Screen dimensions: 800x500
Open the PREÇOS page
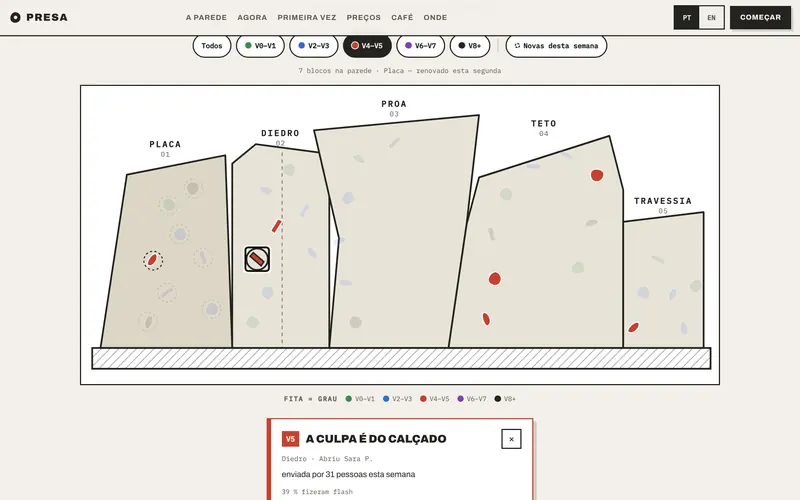pos(363,17)
